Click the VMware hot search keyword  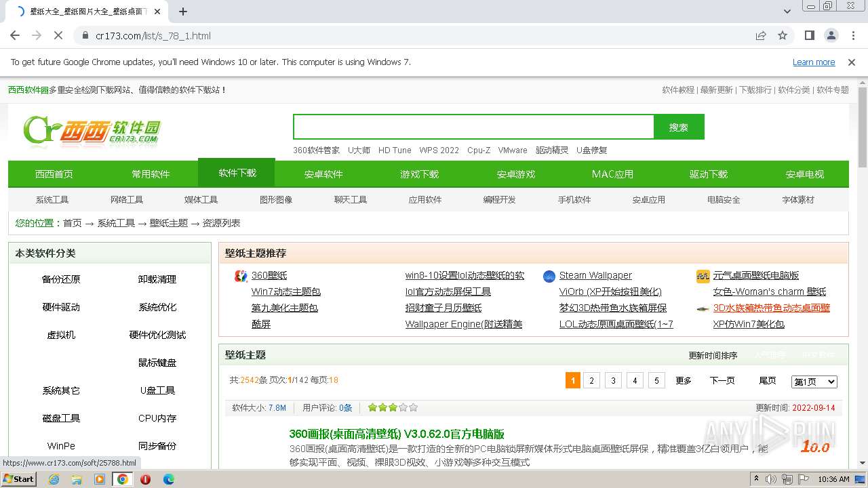(x=513, y=150)
